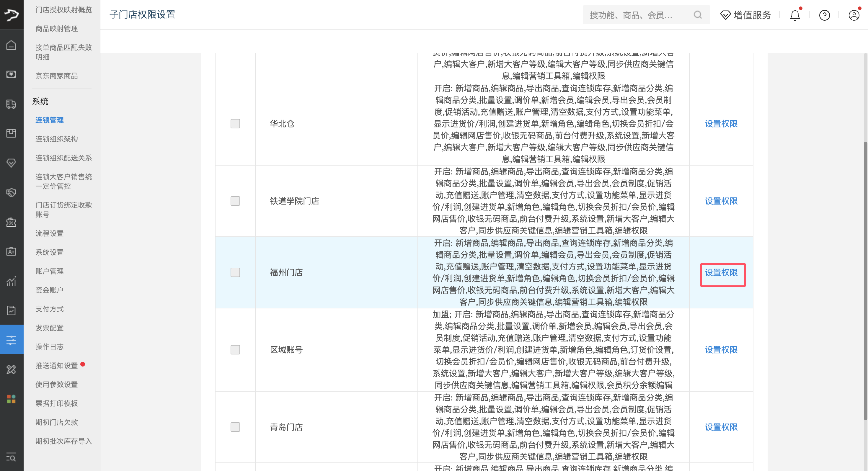Viewport: 868px width, 471px height.
Task: Click 设置权限 for 华北仓
Action: click(722, 124)
